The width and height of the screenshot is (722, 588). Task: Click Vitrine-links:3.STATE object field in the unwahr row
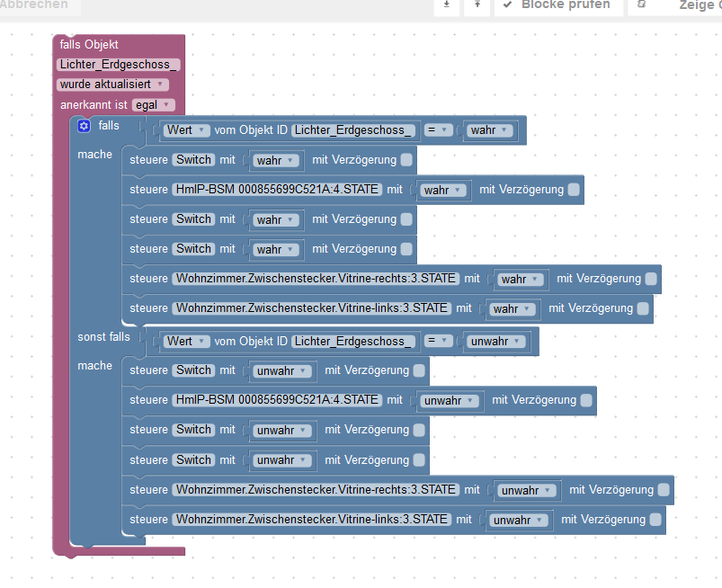tap(312, 520)
